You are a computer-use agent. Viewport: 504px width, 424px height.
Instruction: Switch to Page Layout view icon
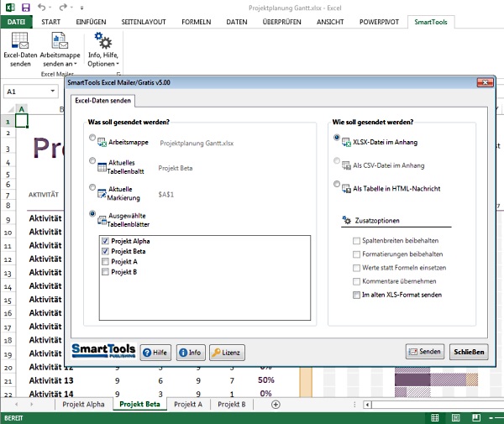pos(455,417)
